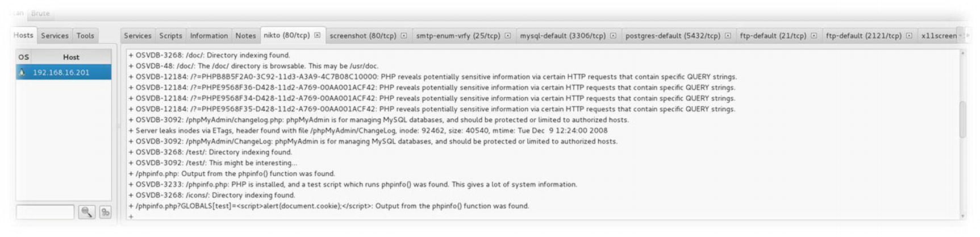Close the ftp-default (21/tcp) tab

814,35
